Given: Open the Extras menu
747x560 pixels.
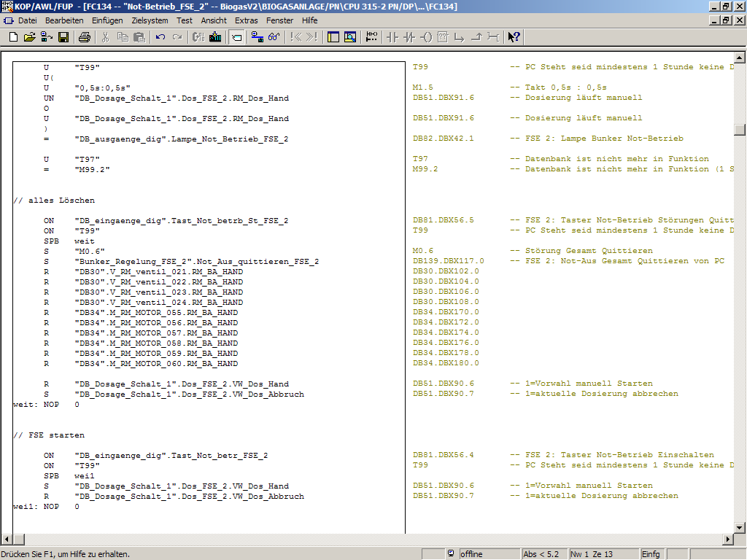Looking at the screenshot, I should (x=247, y=20).
